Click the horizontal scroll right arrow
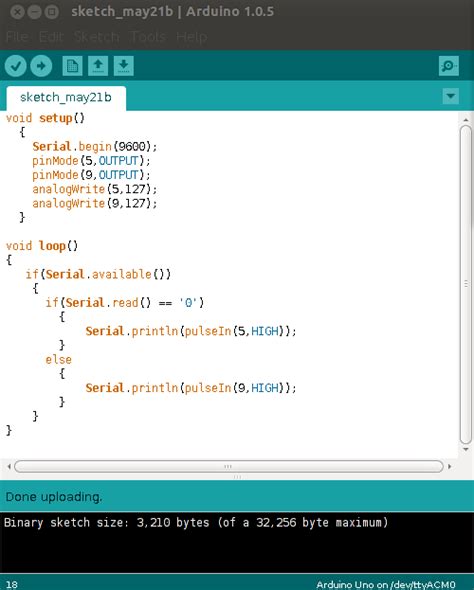 pos(450,466)
